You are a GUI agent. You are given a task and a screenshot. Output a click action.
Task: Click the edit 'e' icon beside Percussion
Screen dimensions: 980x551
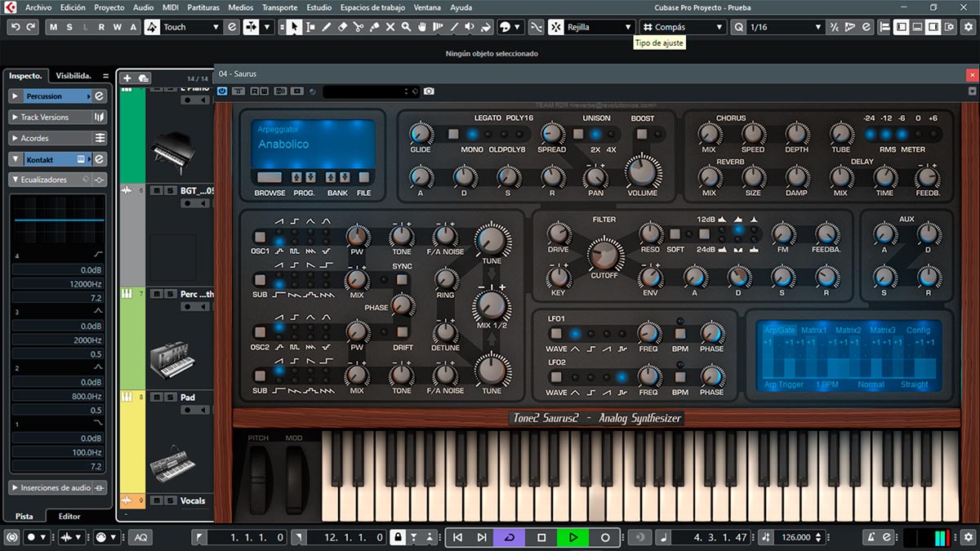coord(100,96)
